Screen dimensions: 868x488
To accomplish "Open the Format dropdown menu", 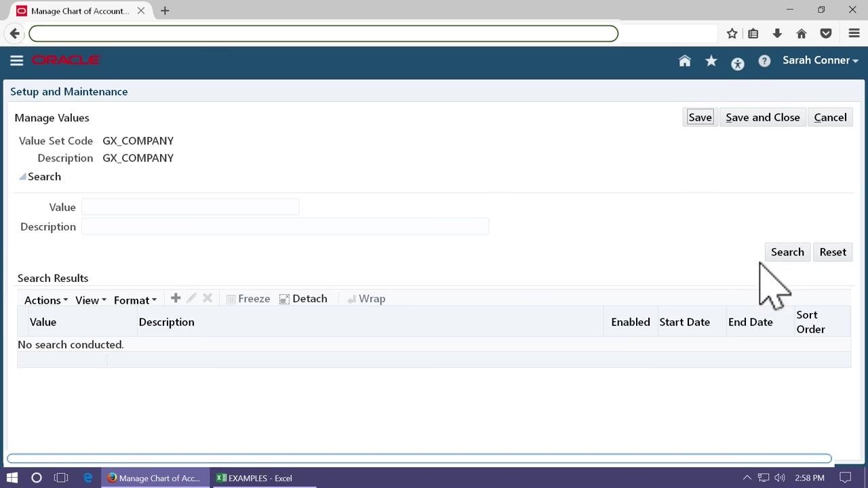I will (x=135, y=300).
